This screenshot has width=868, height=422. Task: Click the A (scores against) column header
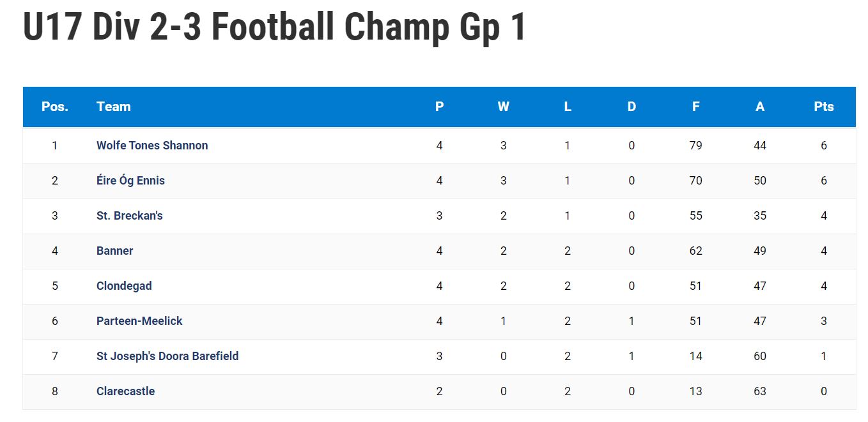click(x=760, y=107)
